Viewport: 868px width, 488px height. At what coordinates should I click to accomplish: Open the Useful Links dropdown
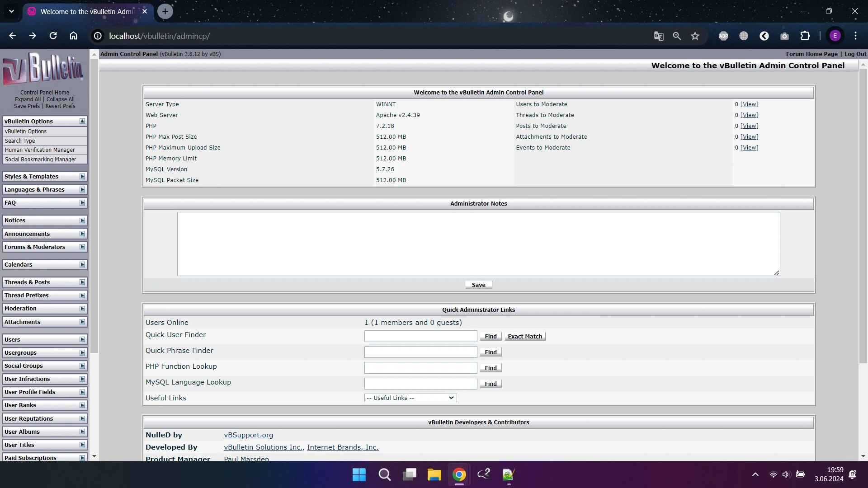(410, 398)
